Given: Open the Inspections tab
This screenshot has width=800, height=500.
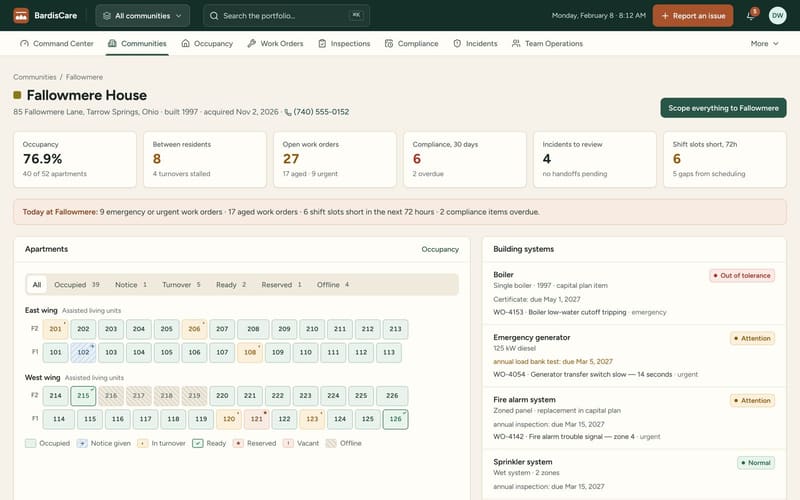Looking at the screenshot, I should (x=344, y=44).
